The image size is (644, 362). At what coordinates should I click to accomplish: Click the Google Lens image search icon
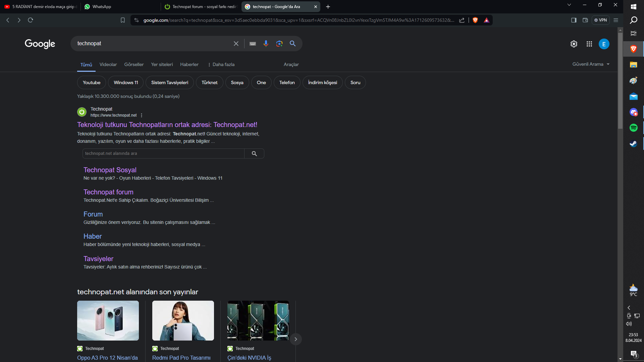click(x=279, y=44)
